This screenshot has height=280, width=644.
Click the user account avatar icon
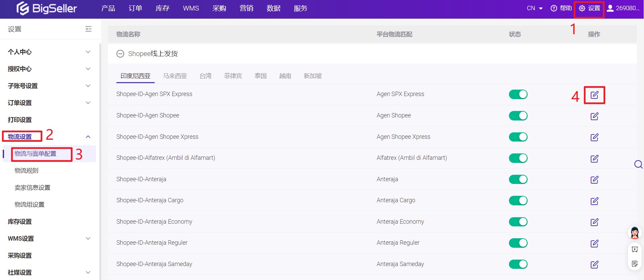click(x=610, y=8)
